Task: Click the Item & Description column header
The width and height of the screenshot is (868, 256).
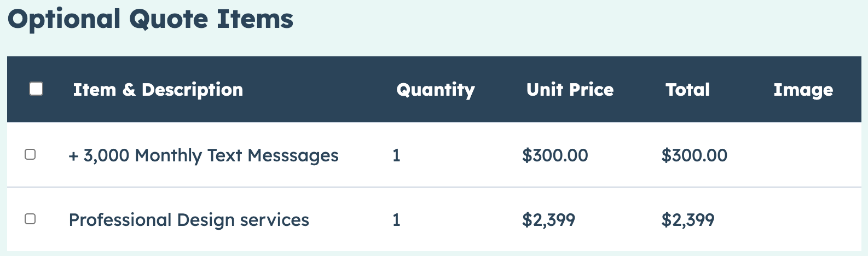Action: pyautogui.click(x=158, y=90)
